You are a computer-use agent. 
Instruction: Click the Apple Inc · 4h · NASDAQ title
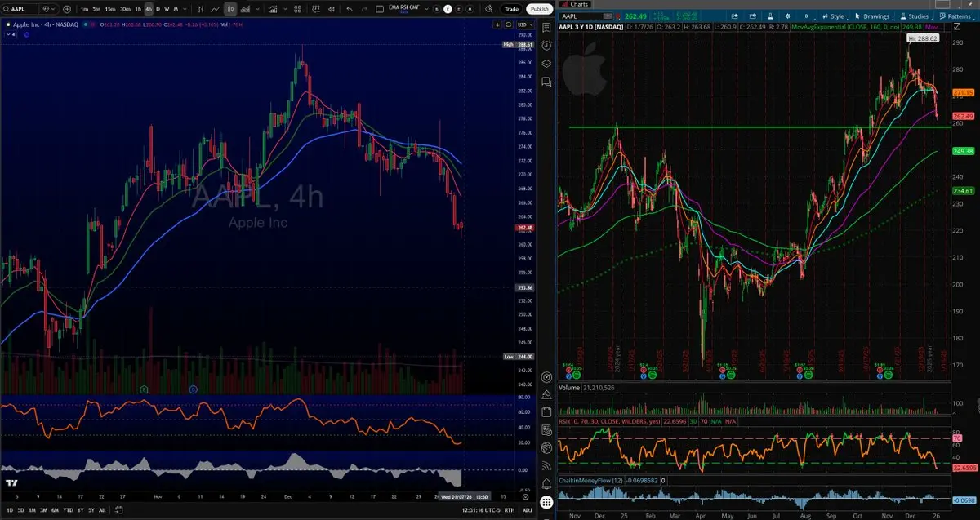[45, 24]
